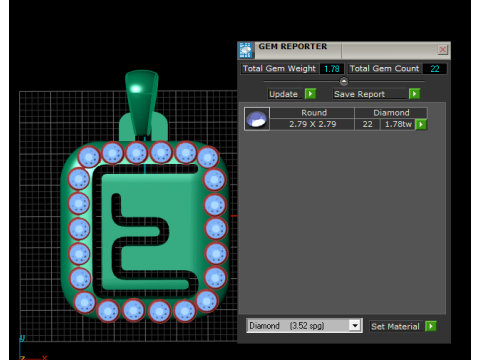The width and height of the screenshot is (480, 360).
Task: Click the Diamond cell in the gem row
Action: tap(391, 113)
